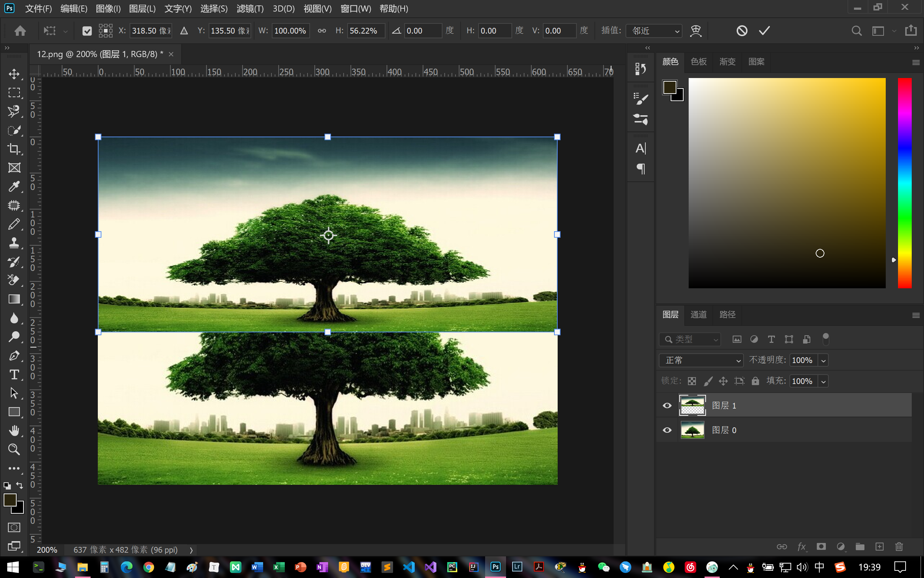Viewport: 924px width, 578px height.
Task: Select the Frame tool
Action: click(x=14, y=167)
